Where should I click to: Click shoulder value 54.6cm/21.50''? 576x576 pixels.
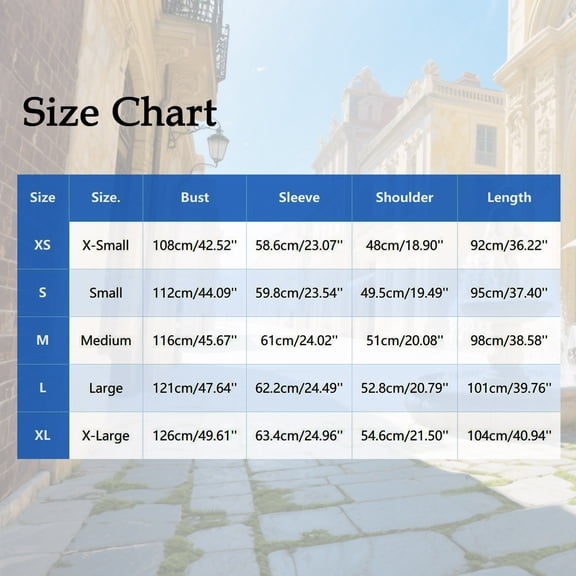click(x=404, y=436)
